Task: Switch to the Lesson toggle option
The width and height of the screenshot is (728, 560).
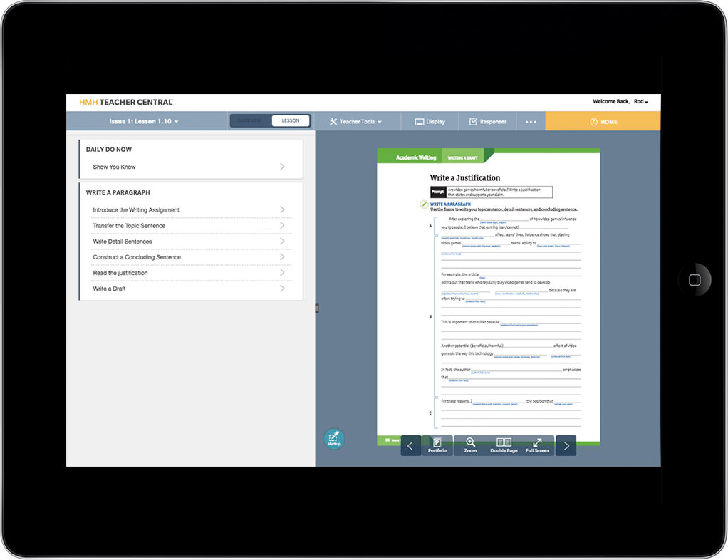Action: [x=291, y=120]
